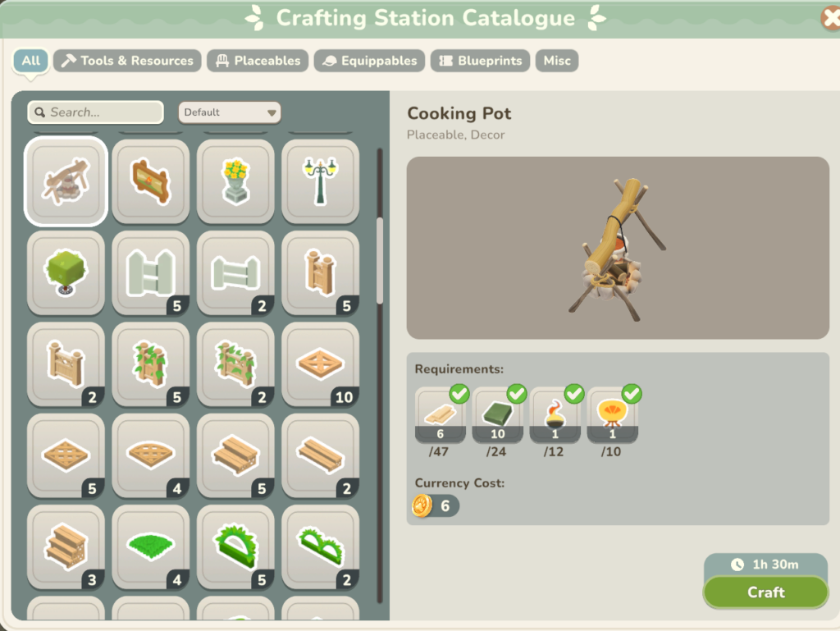Open the Placeables tab
The width and height of the screenshot is (840, 631).
pyautogui.click(x=258, y=61)
